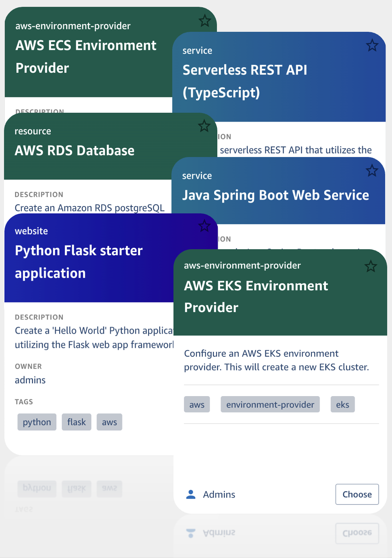Star the AWS RDS Database card
392x558 pixels.
204,126
